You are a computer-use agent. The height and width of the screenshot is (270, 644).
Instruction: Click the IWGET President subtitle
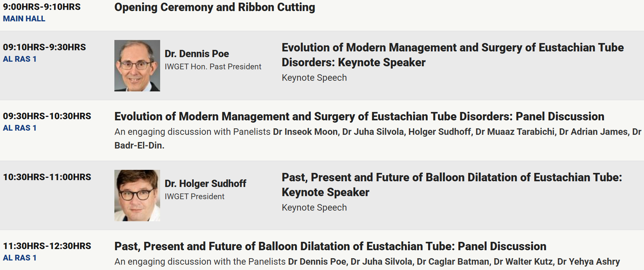tap(194, 197)
